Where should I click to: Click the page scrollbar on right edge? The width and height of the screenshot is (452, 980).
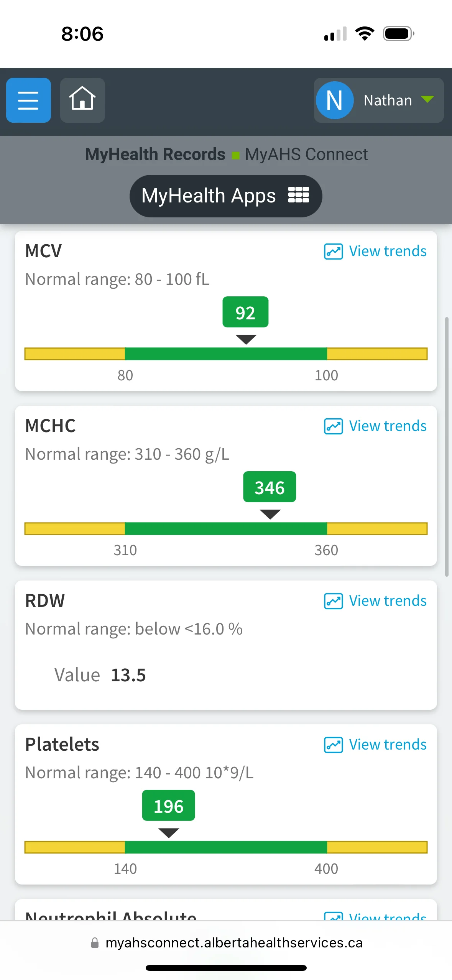pos(447,447)
